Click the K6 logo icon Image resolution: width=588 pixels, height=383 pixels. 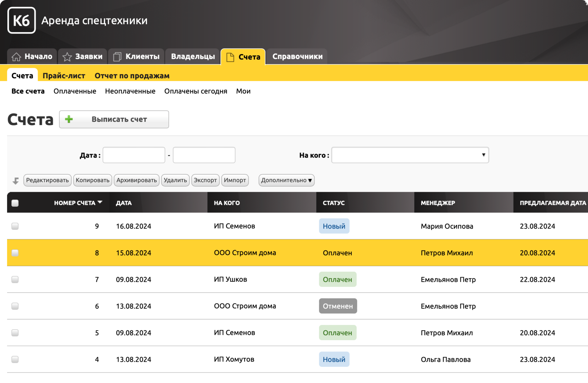21,20
